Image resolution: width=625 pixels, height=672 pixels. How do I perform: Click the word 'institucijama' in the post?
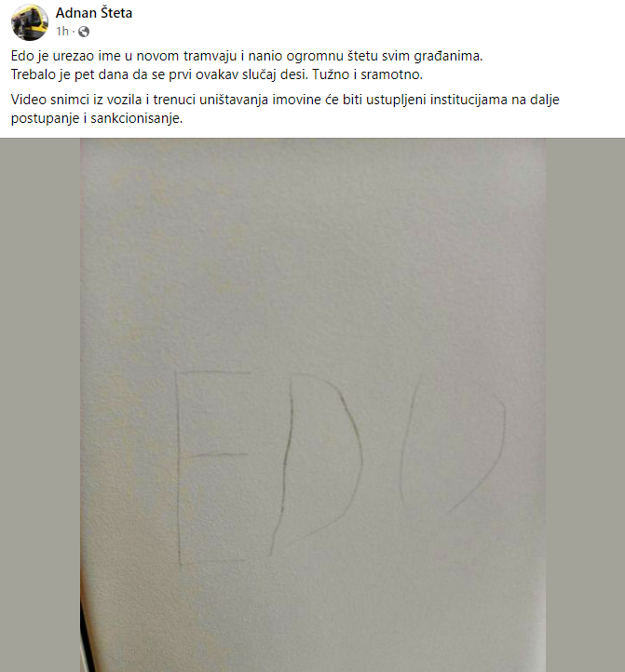[468, 100]
